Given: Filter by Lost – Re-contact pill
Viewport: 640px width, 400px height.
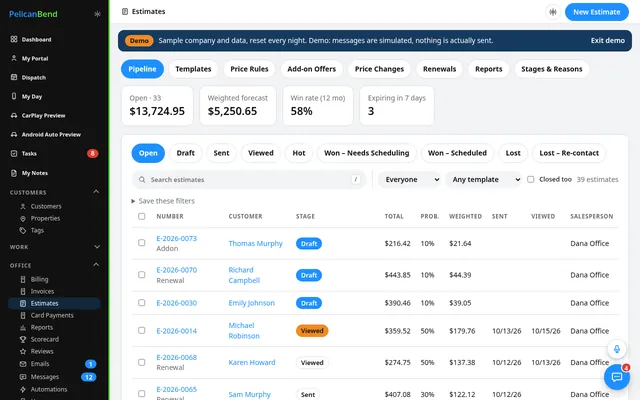Looking at the screenshot, I should click(x=569, y=153).
